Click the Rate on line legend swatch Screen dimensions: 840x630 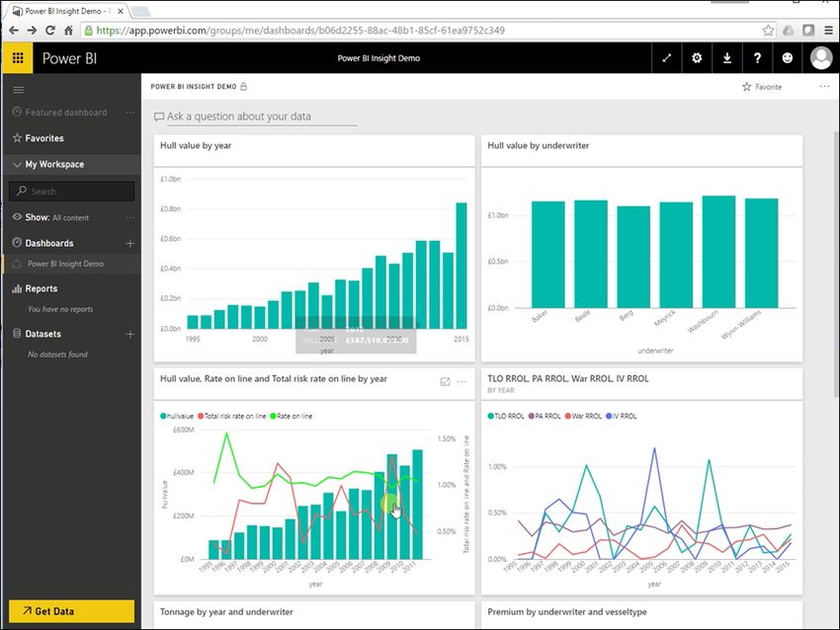pyautogui.click(x=273, y=416)
